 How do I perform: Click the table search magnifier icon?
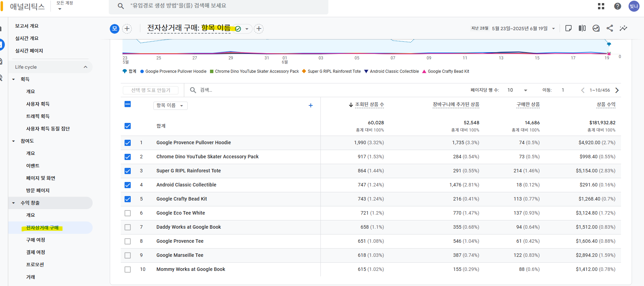(193, 90)
